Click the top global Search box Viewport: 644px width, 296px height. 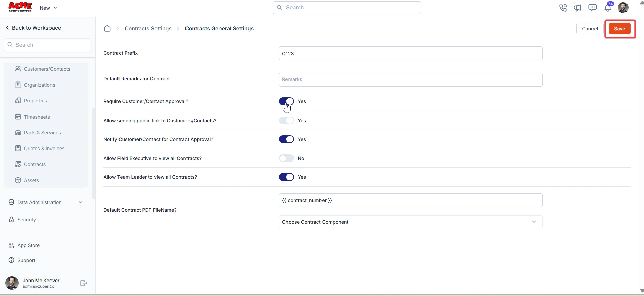pyautogui.click(x=347, y=7)
